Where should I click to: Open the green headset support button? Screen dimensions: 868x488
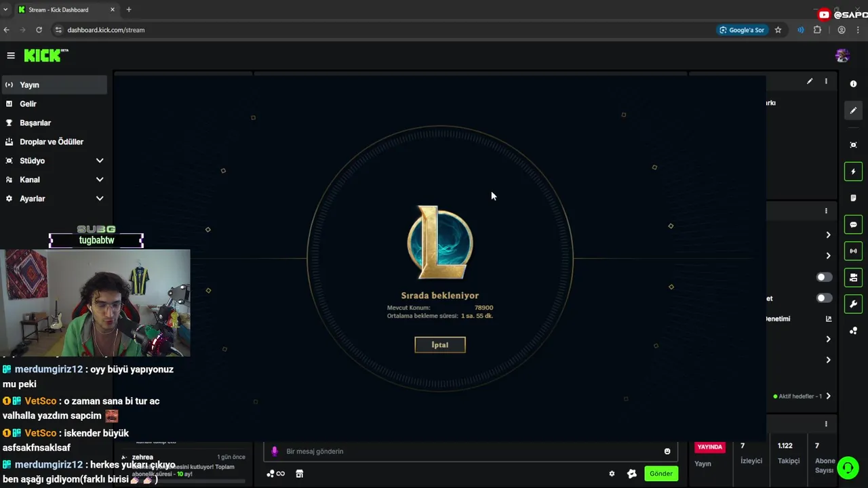point(847,468)
